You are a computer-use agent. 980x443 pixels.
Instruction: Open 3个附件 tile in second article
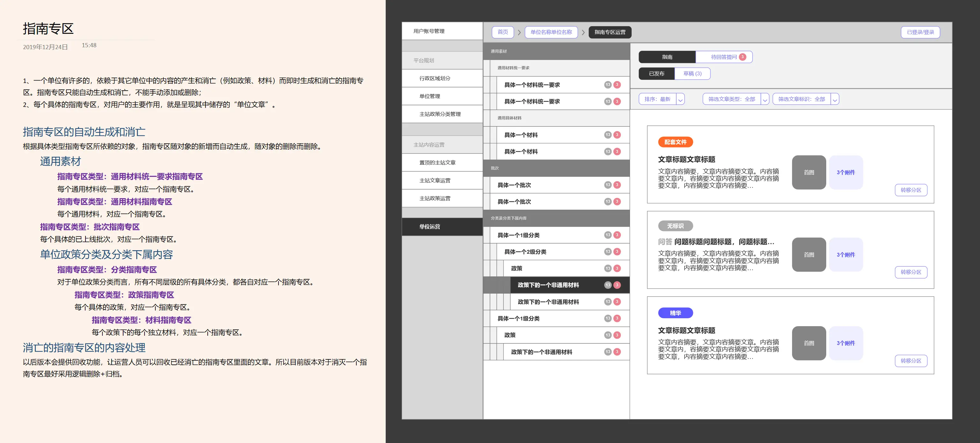coord(845,255)
